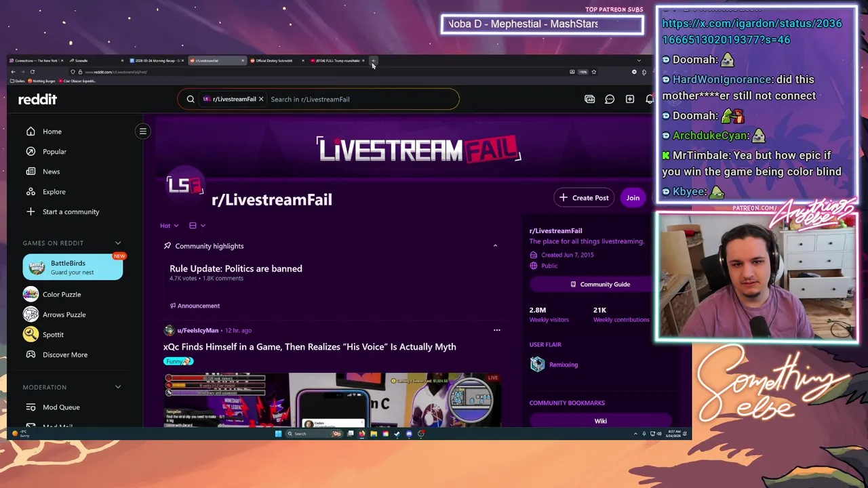Remove the r/LivestreamFail search filter chip

[260, 99]
